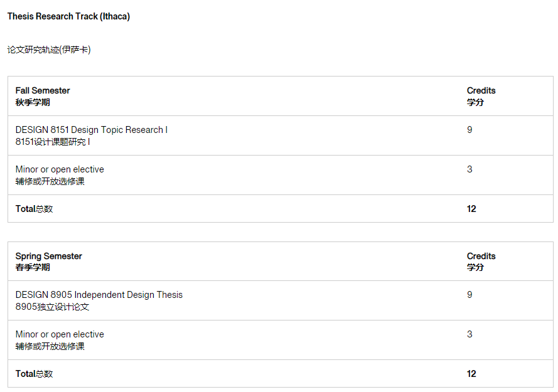Click the Spring total value 12

(x=471, y=374)
